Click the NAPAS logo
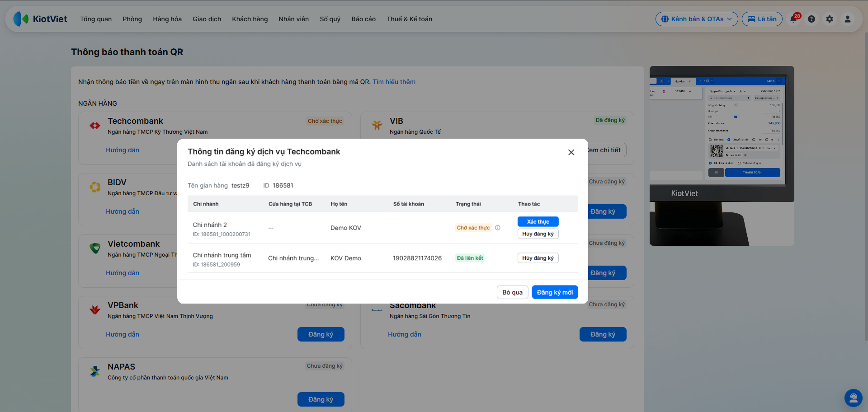 click(x=95, y=371)
